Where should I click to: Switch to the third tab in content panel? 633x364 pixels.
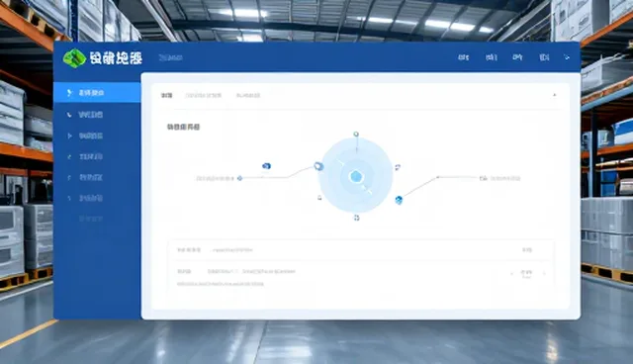point(248,96)
